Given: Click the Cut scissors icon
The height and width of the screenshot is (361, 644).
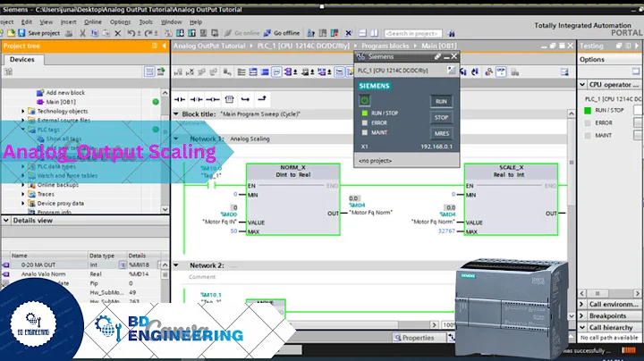Looking at the screenshot, I should click(82, 33).
